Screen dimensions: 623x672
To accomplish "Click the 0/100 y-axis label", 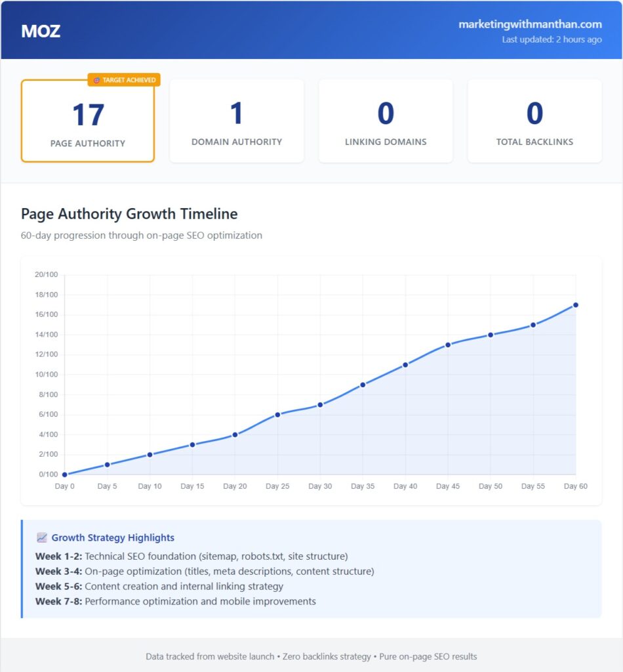I will [x=49, y=474].
